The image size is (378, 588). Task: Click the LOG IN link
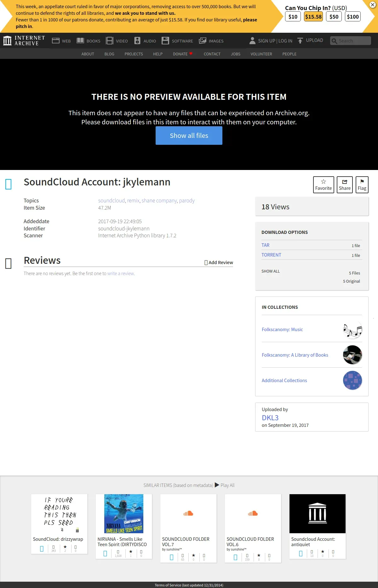click(285, 41)
